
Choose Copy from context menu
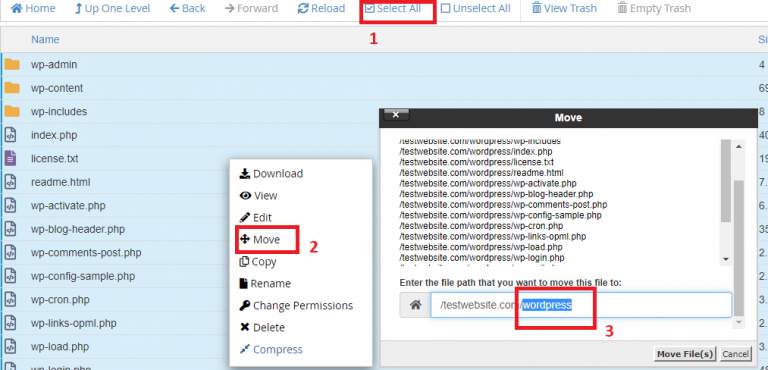(x=258, y=262)
